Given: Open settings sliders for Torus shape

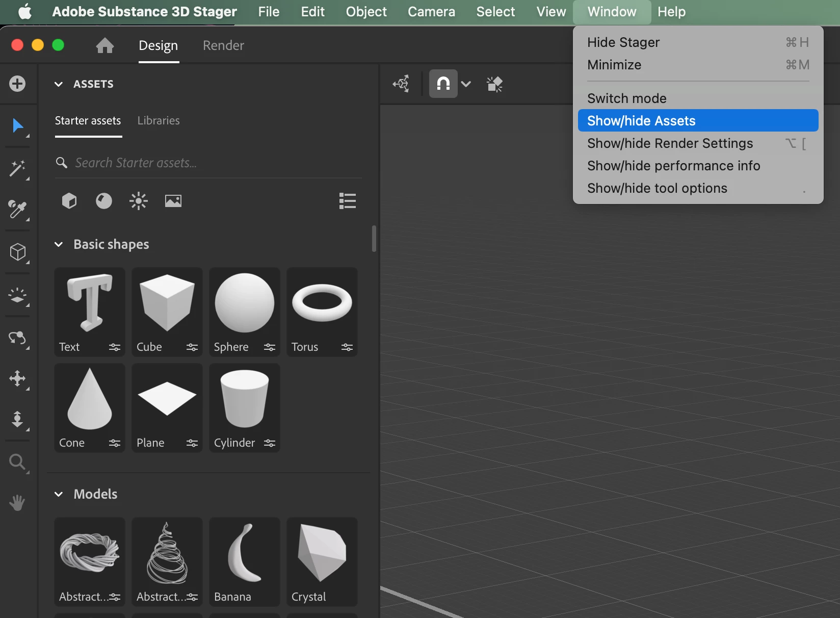Looking at the screenshot, I should click(347, 347).
